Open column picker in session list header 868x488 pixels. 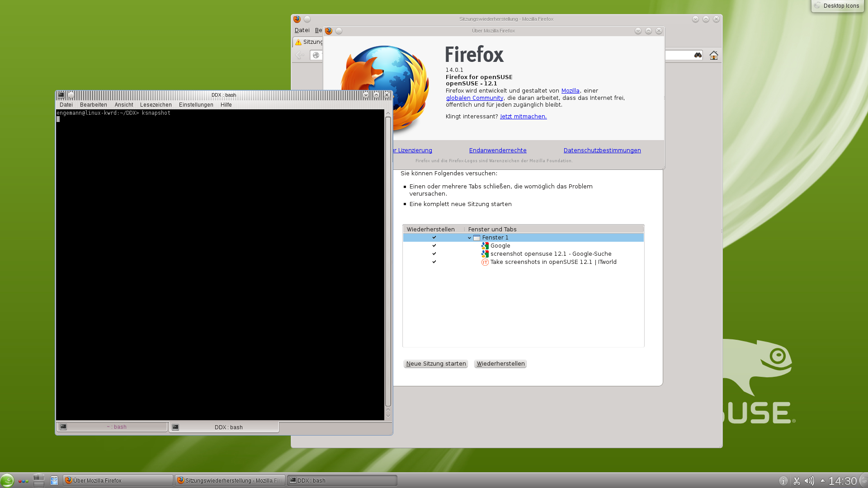[x=643, y=230]
